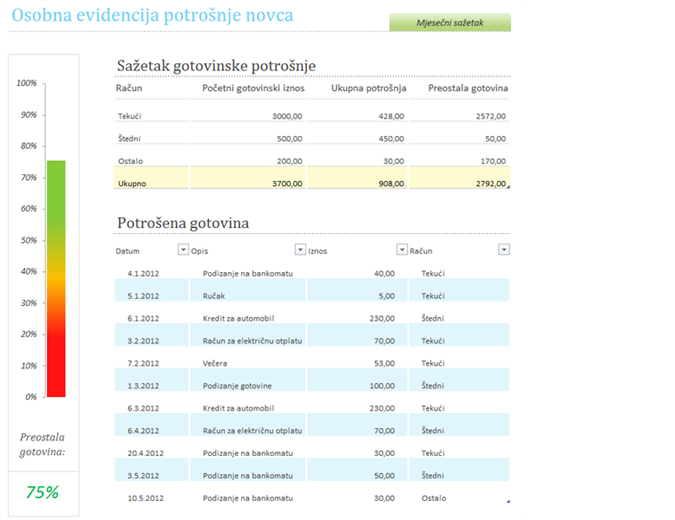Select the Početni gotovinski iznos column header
Screen dimensions: 675x520
click(253, 88)
